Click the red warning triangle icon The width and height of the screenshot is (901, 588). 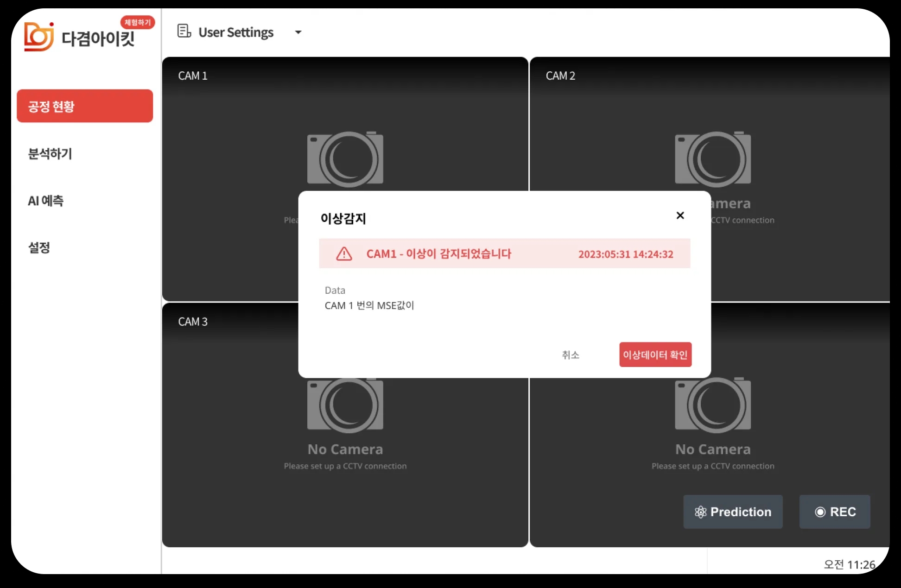click(x=344, y=253)
